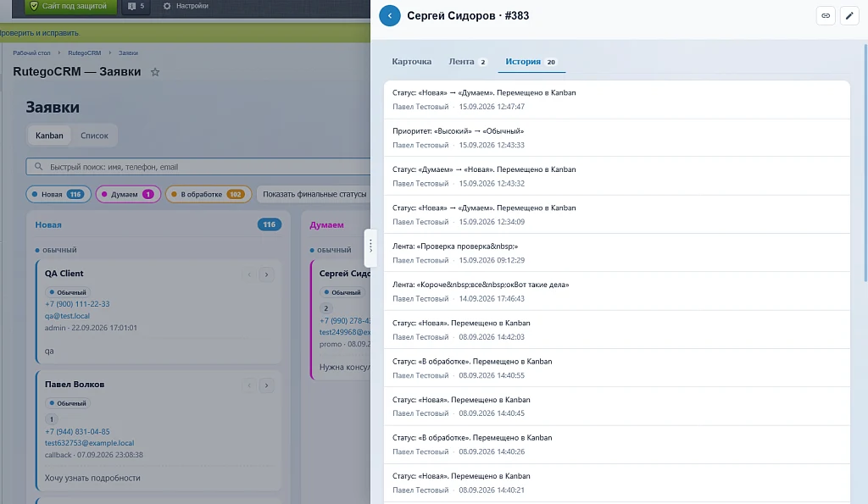Click Хочу узнать подробности text on card
This screenshot has height=504, width=868.
coord(92,478)
